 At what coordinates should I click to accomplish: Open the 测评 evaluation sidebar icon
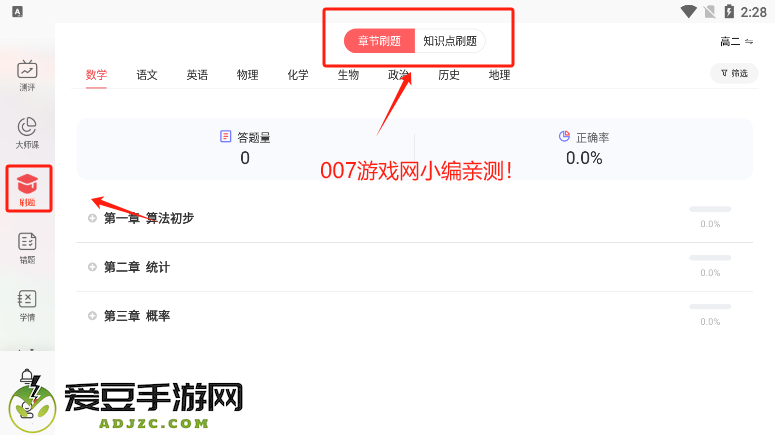(27, 76)
